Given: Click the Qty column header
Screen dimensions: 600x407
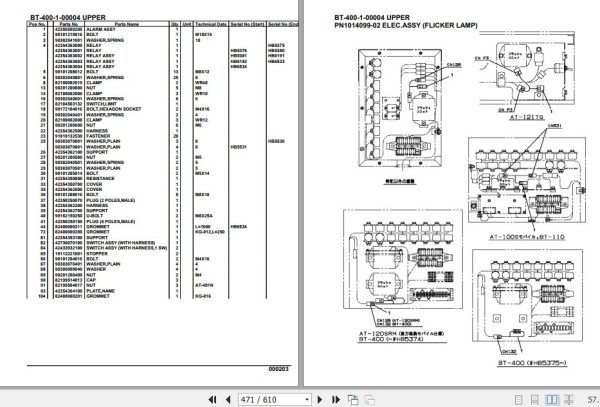Looking at the screenshot, I should pos(174,24).
